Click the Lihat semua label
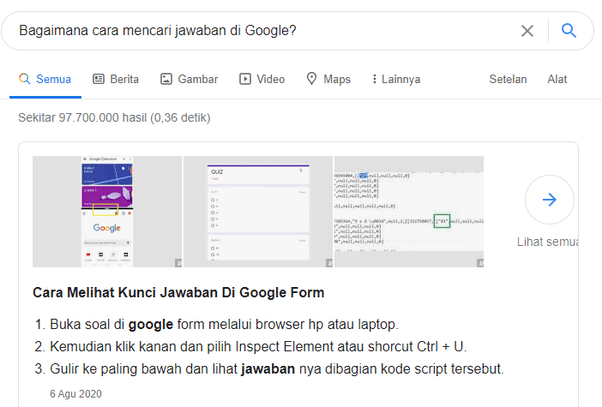 click(547, 242)
